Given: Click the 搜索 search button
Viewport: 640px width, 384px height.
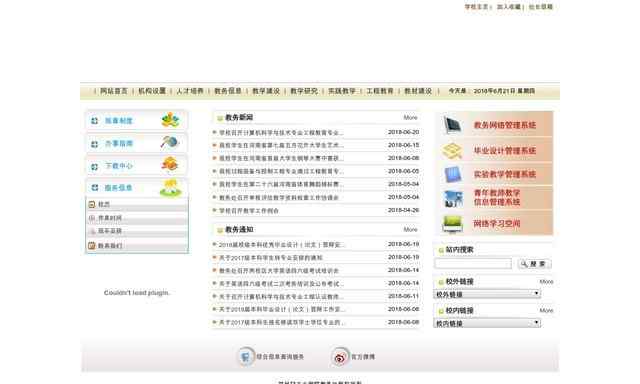Looking at the screenshot, I should click(x=534, y=264).
